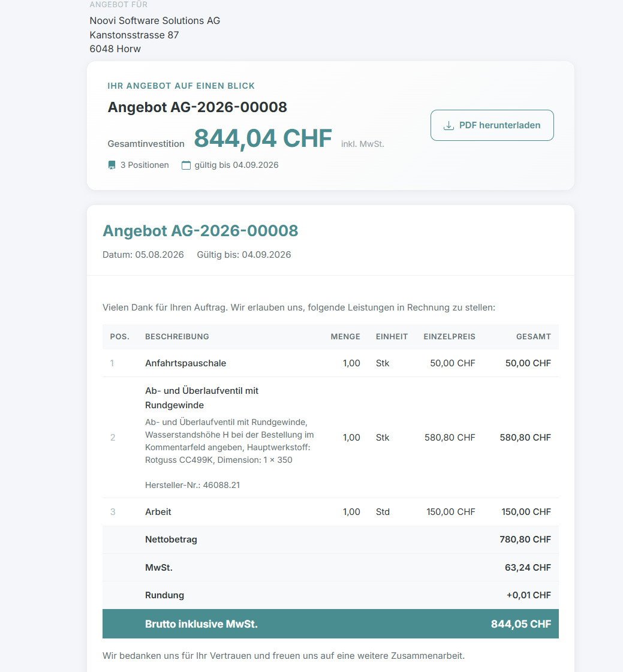Click the MwSt. 63,24 CHF row

(330, 568)
